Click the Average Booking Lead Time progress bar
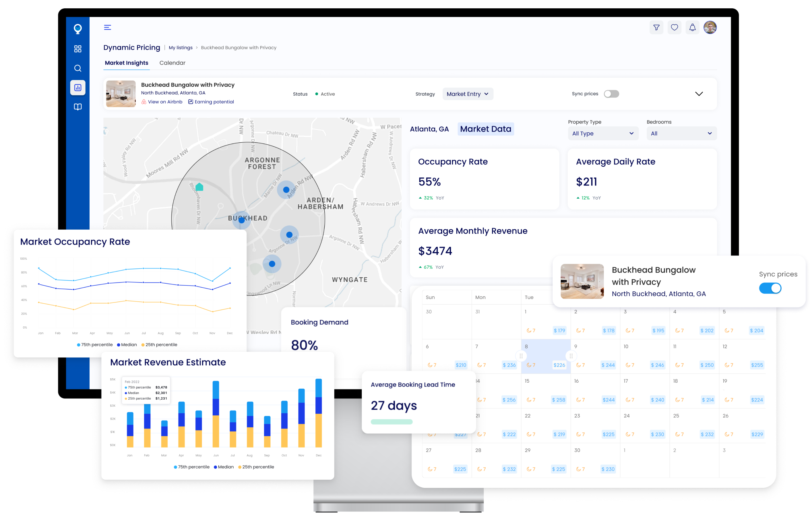Viewport: 812px width, 521px height. click(391, 422)
